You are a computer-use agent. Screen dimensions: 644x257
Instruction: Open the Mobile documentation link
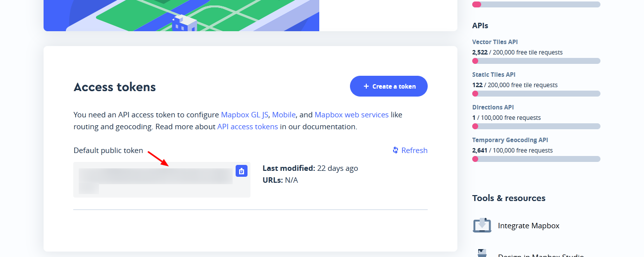coord(284,114)
